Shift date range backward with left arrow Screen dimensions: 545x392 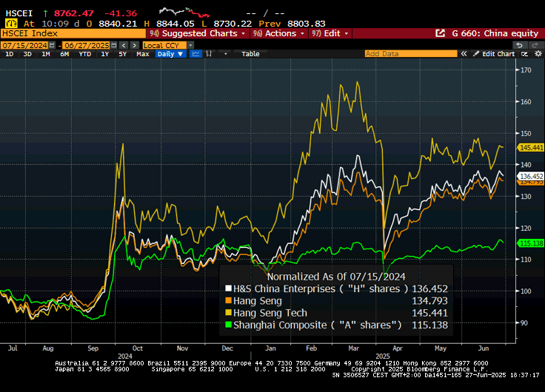point(124,45)
